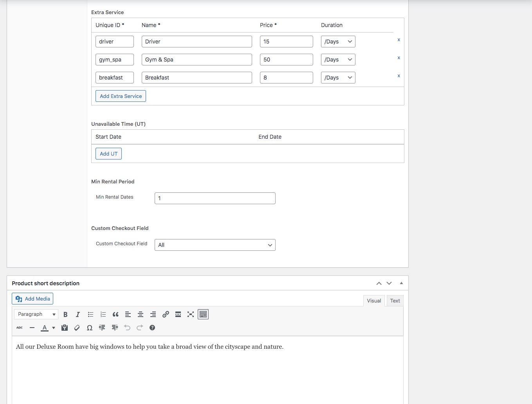Insert a bulleted list
The image size is (532, 404).
point(90,314)
